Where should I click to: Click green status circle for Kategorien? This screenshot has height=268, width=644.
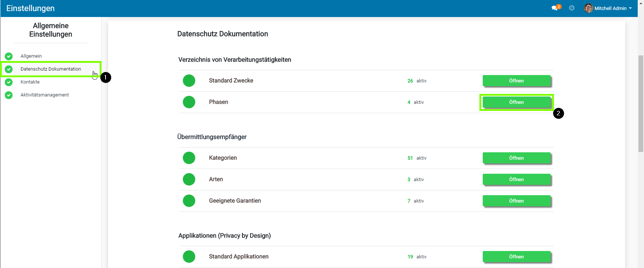(189, 158)
